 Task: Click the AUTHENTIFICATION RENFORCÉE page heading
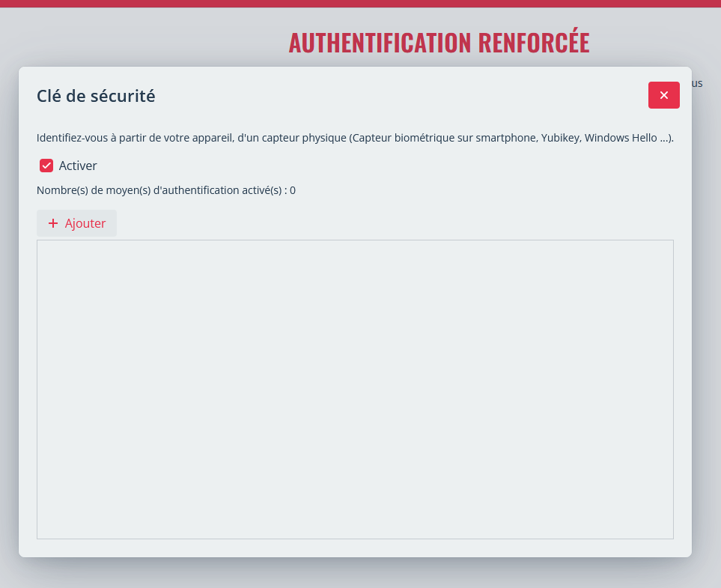click(x=439, y=43)
